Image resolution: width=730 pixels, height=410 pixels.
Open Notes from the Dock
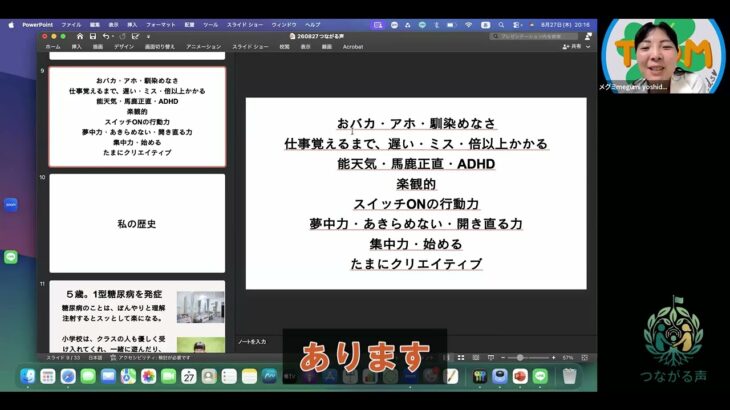(x=250, y=376)
